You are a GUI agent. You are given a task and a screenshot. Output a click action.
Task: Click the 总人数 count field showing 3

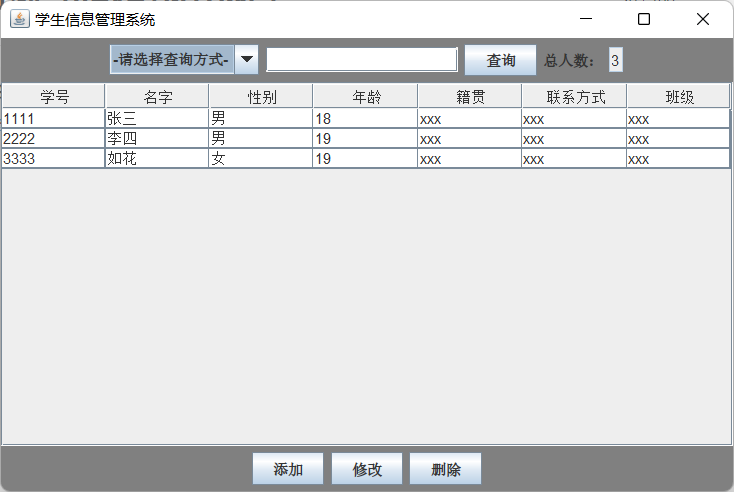(615, 61)
